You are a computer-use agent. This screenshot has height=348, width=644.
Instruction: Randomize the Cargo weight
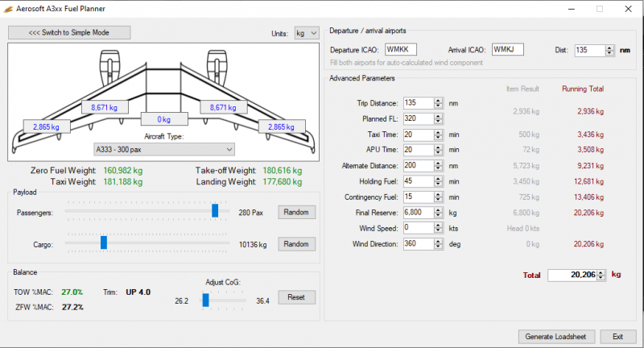pyautogui.click(x=296, y=244)
